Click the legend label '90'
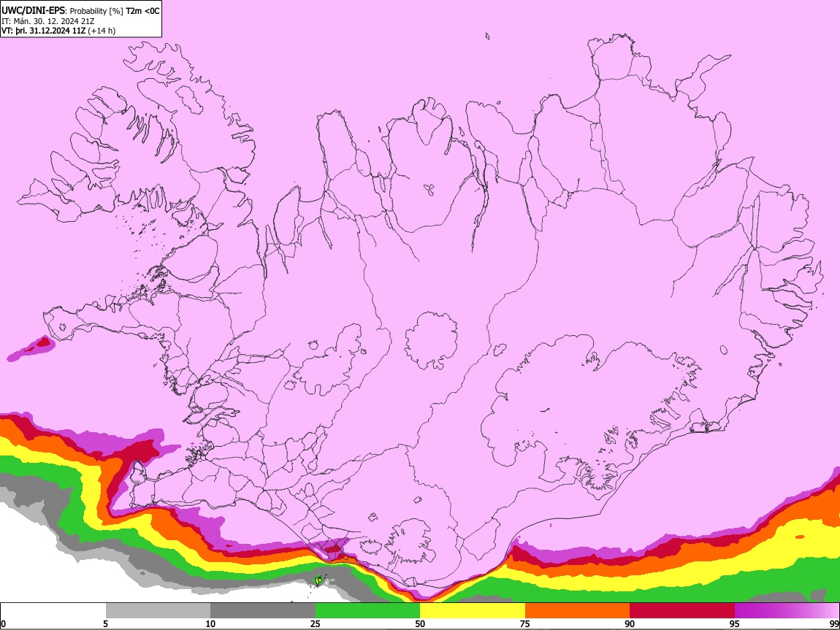The height and width of the screenshot is (630, 840). coord(630,624)
